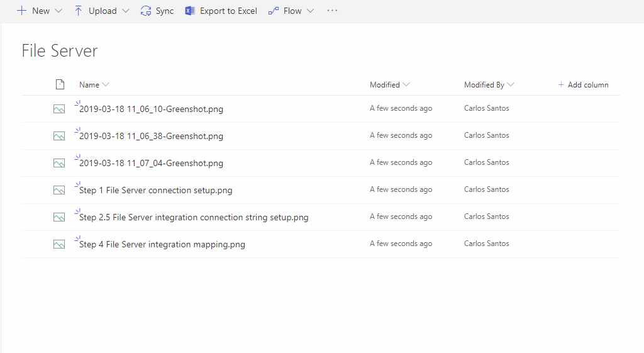Expand the Upload dropdown chevron

126,11
